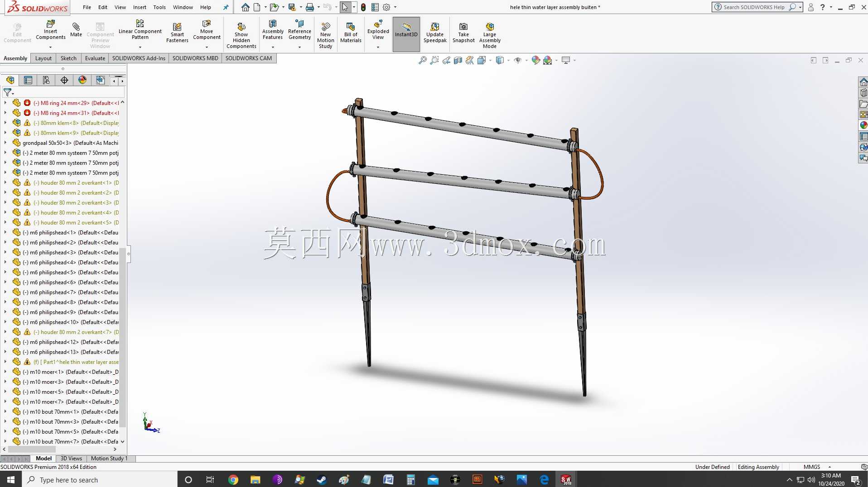
Task: Click the feature tree filter icon
Action: click(x=8, y=92)
